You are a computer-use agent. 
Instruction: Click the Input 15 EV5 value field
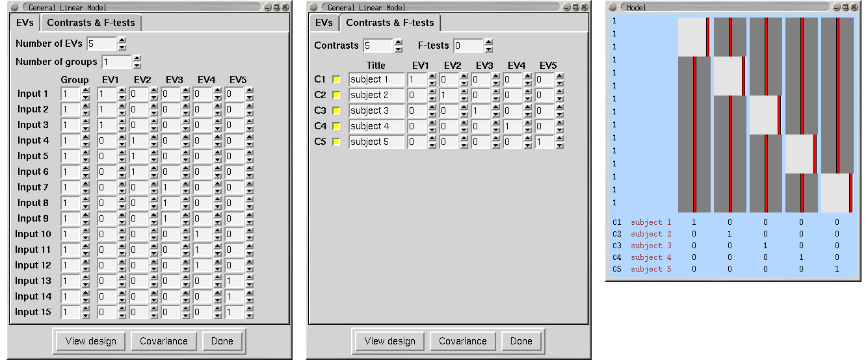pyautogui.click(x=234, y=312)
